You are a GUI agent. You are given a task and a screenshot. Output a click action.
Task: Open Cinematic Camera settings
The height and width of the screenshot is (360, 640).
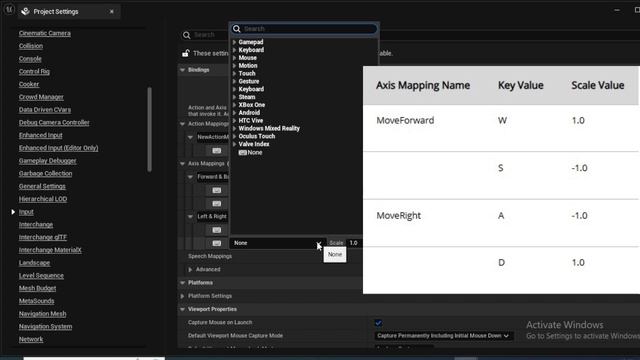pos(44,33)
